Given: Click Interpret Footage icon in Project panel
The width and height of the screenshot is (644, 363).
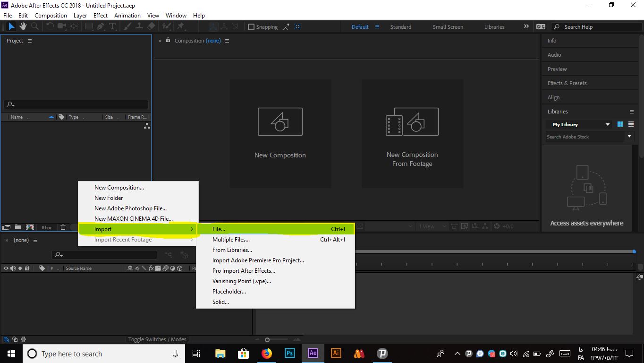Looking at the screenshot, I should pos(7,227).
